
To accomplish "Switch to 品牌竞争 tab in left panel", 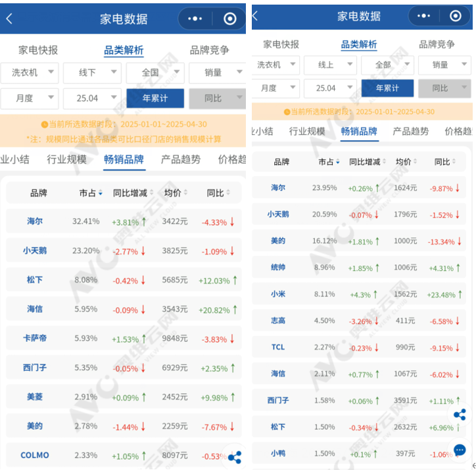I will pyautogui.click(x=209, y=50).
